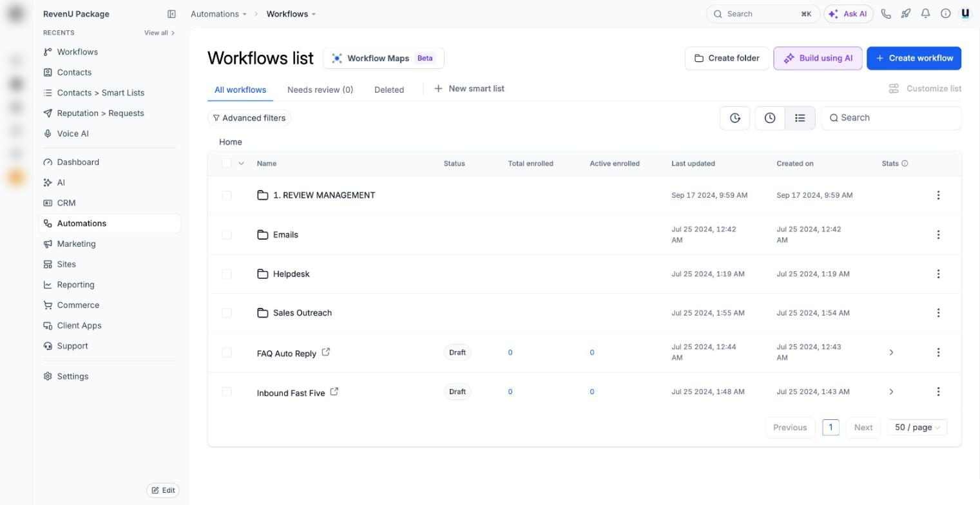Open more options for Sales Outreach folder
Viewport: 980px width, 505px height.
point(938,313)
